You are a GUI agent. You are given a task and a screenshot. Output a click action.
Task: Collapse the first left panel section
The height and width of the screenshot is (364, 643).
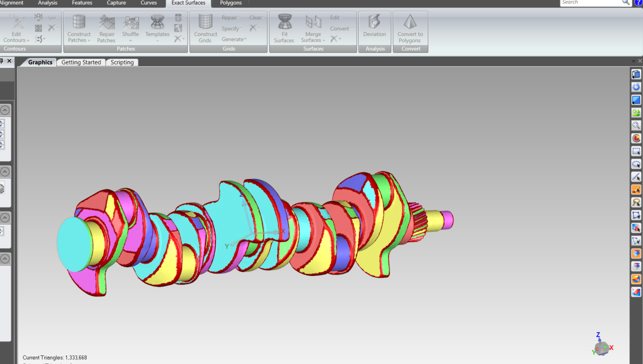[x=5, y=110]
